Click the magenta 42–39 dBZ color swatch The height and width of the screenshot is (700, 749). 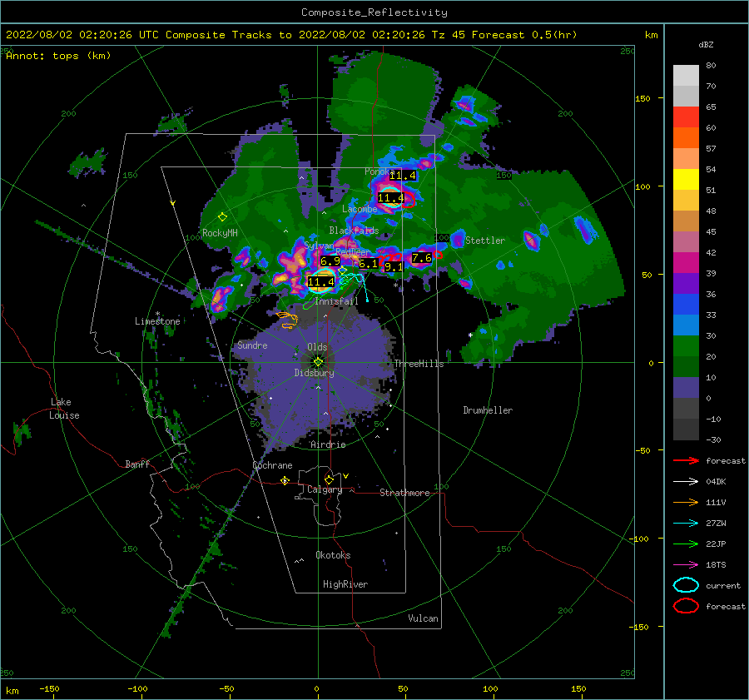pos(686,263)
